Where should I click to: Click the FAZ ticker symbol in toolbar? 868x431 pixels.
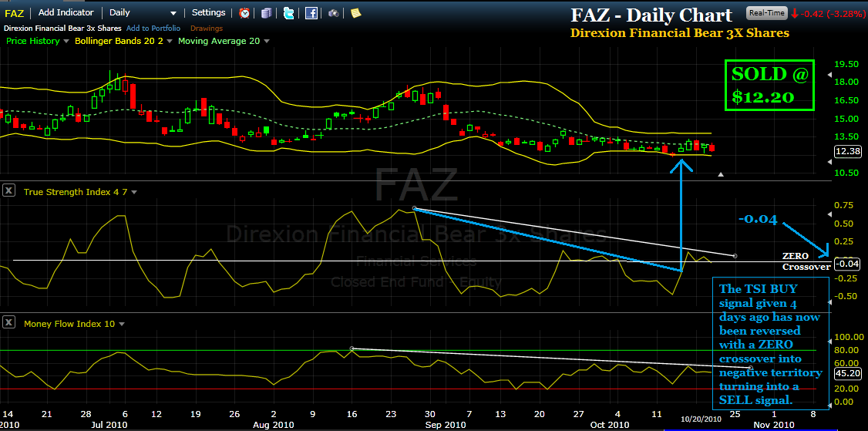click(x=14, y=13)
